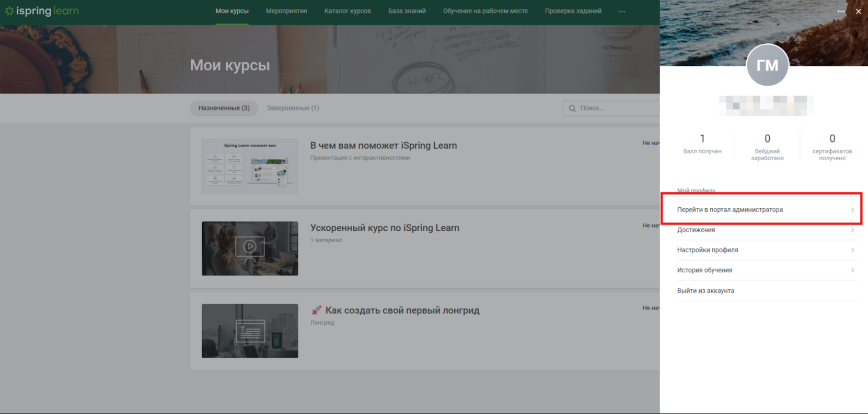Open В чем вам поможет iSpring Learn thumbnail

(x=250, y=166)
